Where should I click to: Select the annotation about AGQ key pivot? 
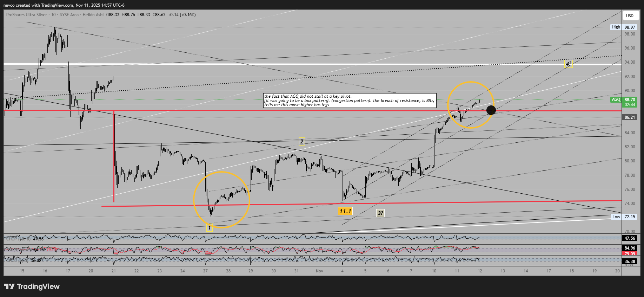tap(350, 101)
